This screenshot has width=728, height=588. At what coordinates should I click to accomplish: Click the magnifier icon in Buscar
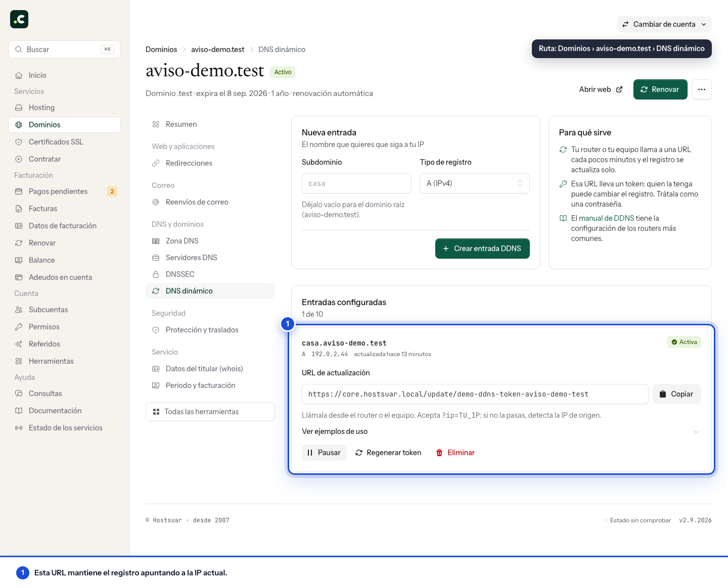19,50
